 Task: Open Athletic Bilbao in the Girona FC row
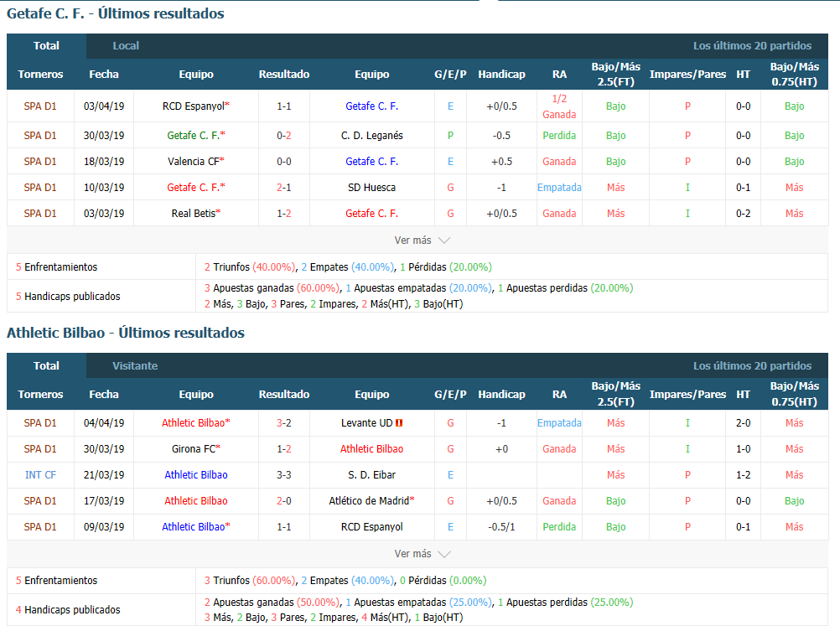coord(371,448)
